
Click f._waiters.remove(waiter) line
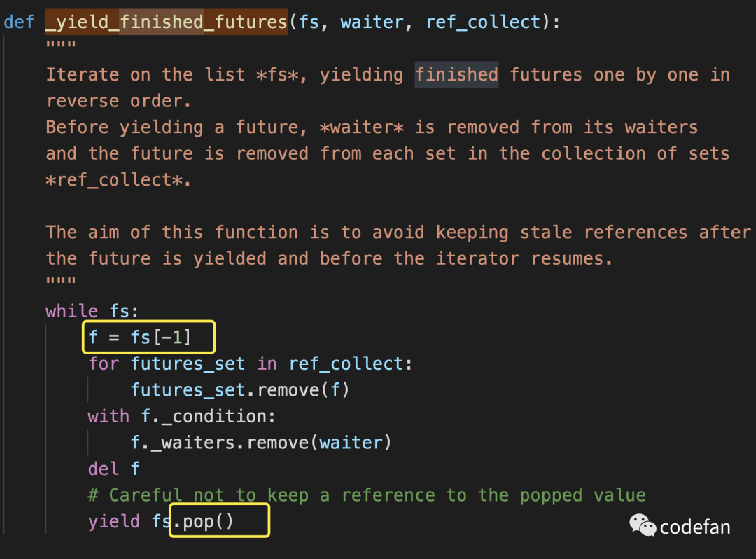click(x=261, y=442)
